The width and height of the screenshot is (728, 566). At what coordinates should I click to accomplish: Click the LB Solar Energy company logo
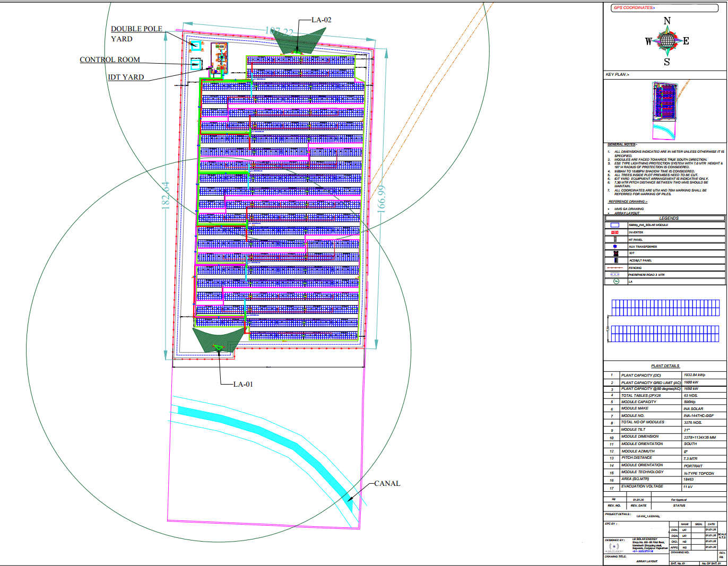coord(615,547)
